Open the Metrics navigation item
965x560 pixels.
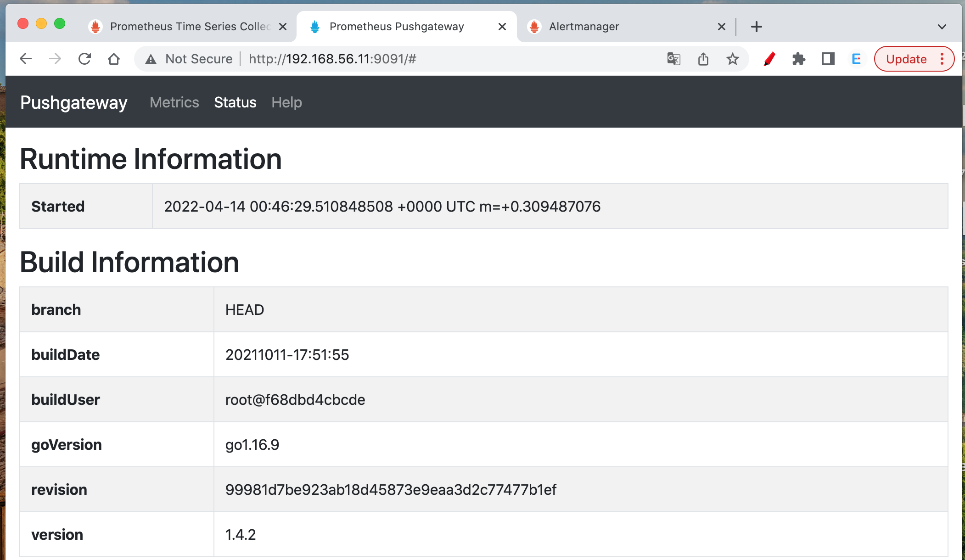point(174,102)
